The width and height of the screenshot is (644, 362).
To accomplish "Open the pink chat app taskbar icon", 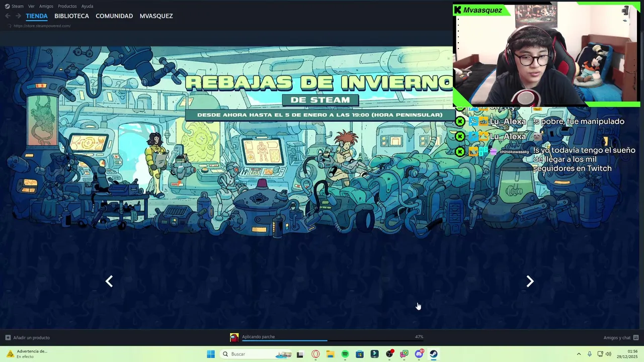I will coord(404,354).
